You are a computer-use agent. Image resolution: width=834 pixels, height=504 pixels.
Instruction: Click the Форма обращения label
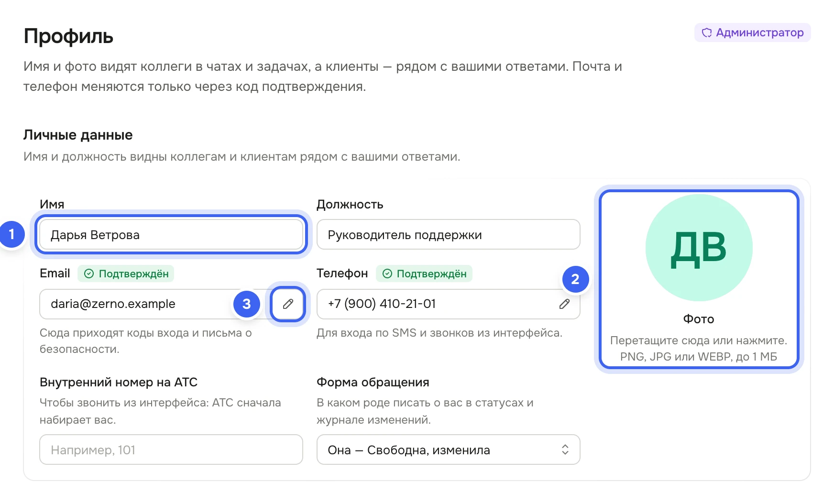(373, 382)
